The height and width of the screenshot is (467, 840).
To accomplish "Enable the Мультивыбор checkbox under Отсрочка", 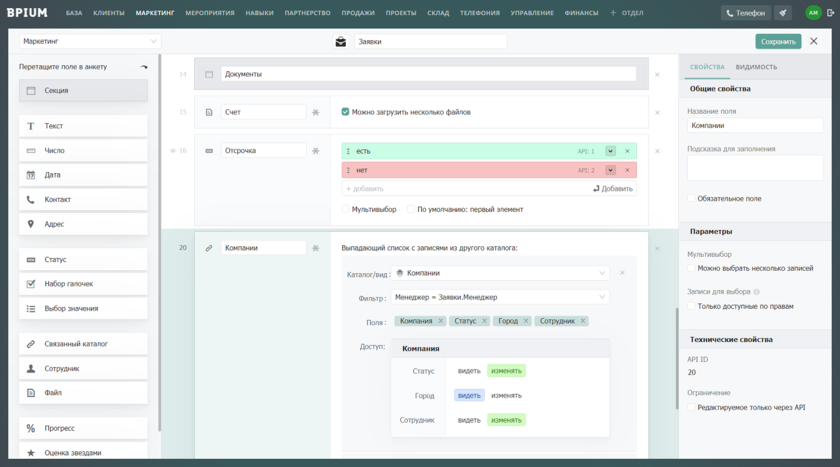I will point(346,210).
